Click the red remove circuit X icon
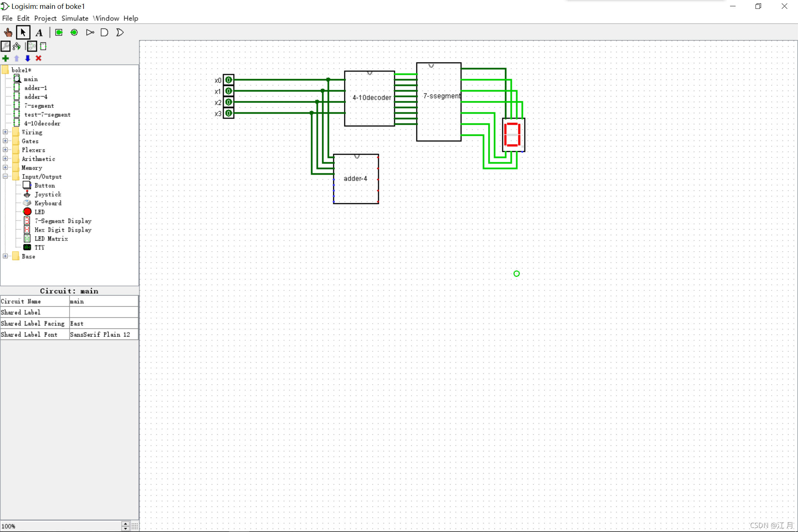 coord(38,58)
